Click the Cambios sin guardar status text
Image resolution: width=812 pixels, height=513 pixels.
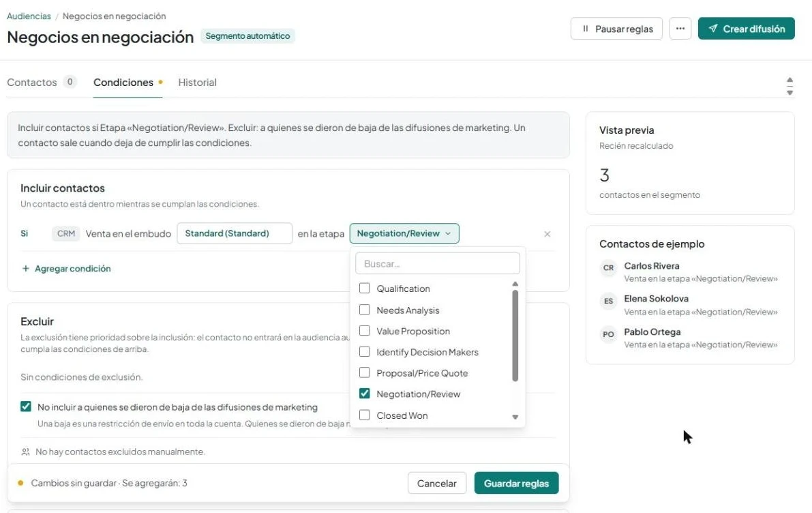(74, 483)
